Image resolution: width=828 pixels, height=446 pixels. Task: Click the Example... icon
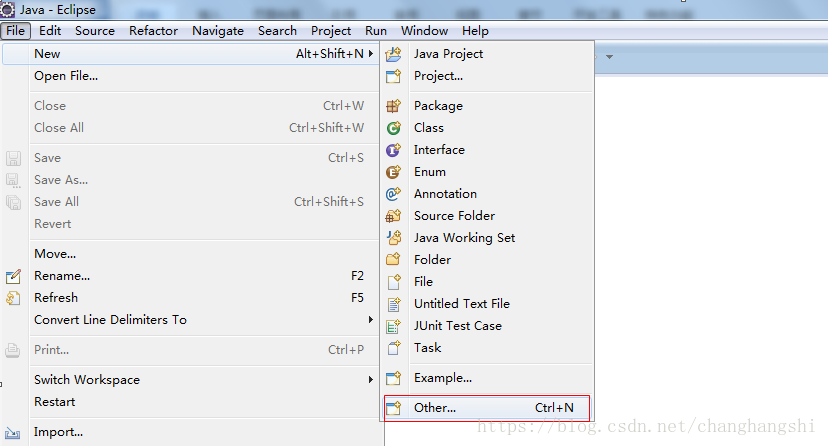[393, 378]
